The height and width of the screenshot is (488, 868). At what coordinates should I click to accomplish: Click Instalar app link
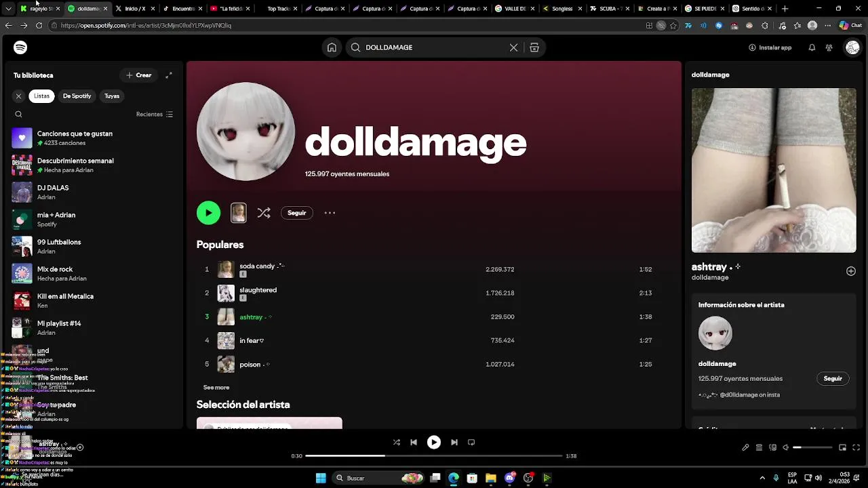coord(770,47)
